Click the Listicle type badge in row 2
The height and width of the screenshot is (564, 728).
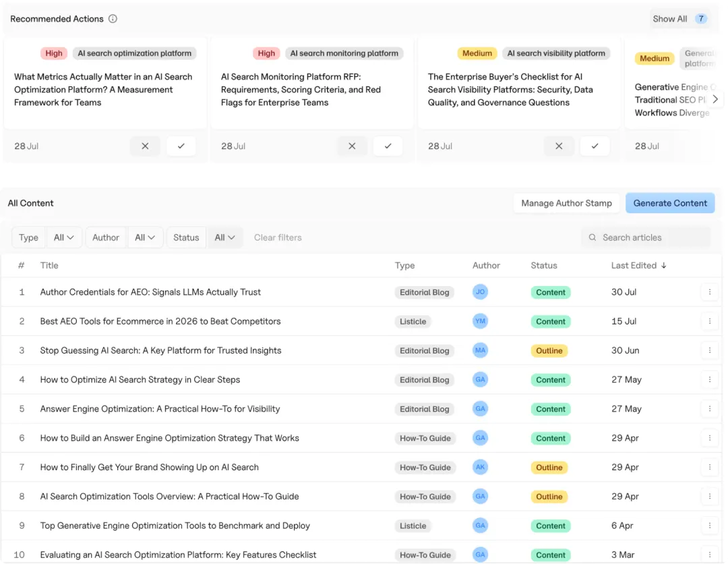[x=413, y=322]
